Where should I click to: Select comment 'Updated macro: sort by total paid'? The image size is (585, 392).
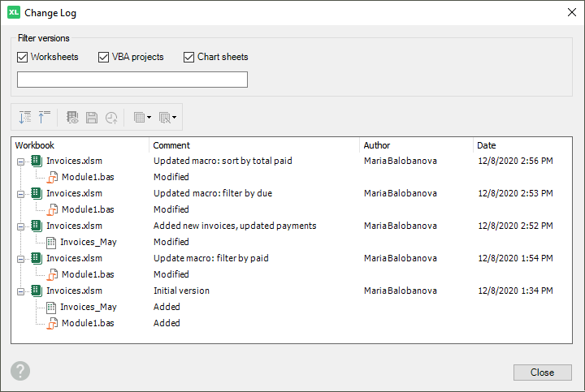[x=223, y=161]
